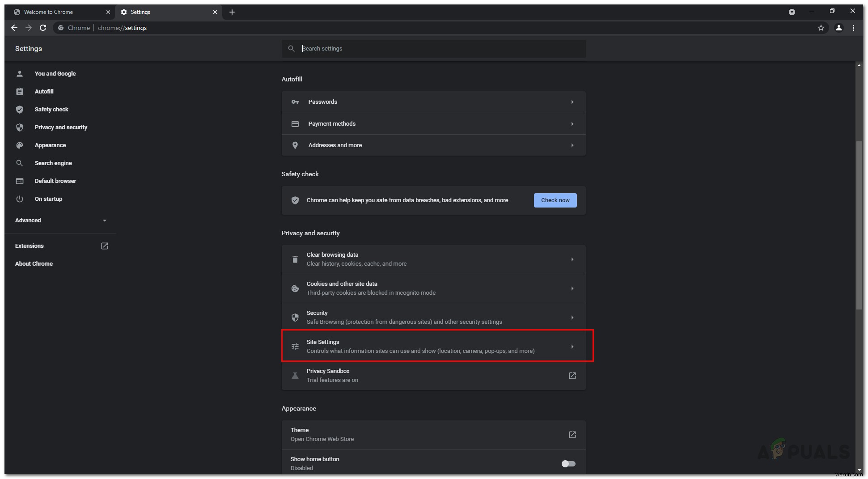
Task: Select the Safety check shield icon
Action: (x=20, y=109)
